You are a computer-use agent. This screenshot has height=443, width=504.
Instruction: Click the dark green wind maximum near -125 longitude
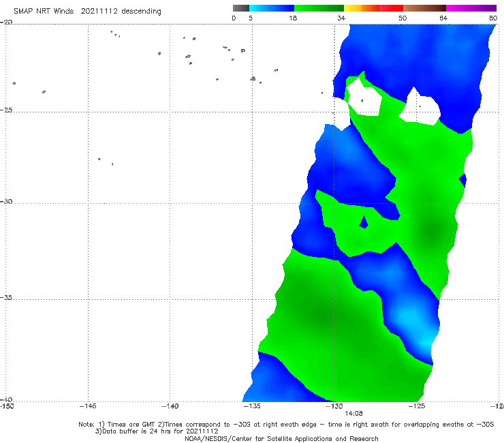click(x=430, y=230)
